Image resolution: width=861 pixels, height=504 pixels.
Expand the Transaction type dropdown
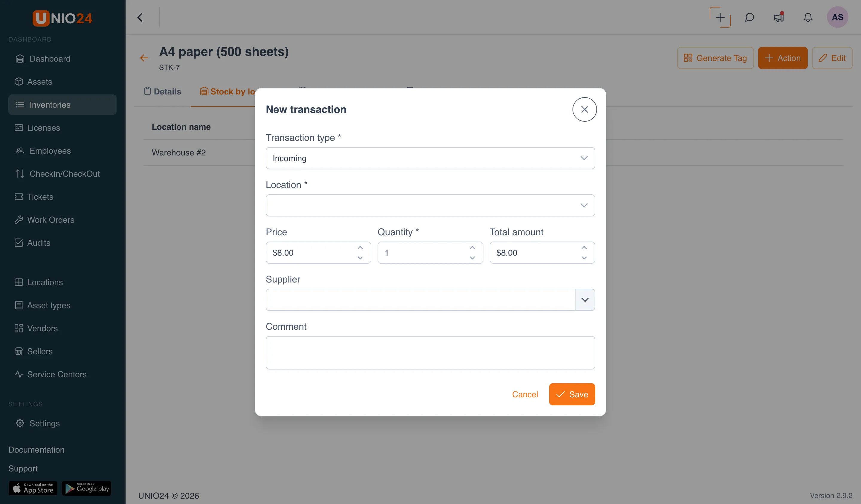click(430, 158)
